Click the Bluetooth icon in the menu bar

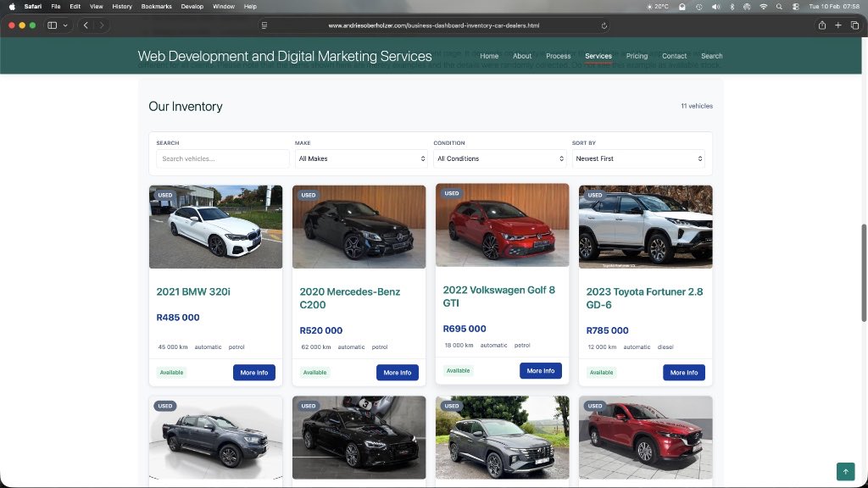732,6
